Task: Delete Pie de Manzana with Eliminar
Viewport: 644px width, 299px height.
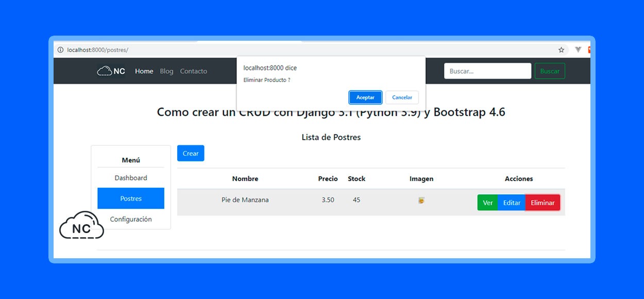Action: click(x=543, y=203)
